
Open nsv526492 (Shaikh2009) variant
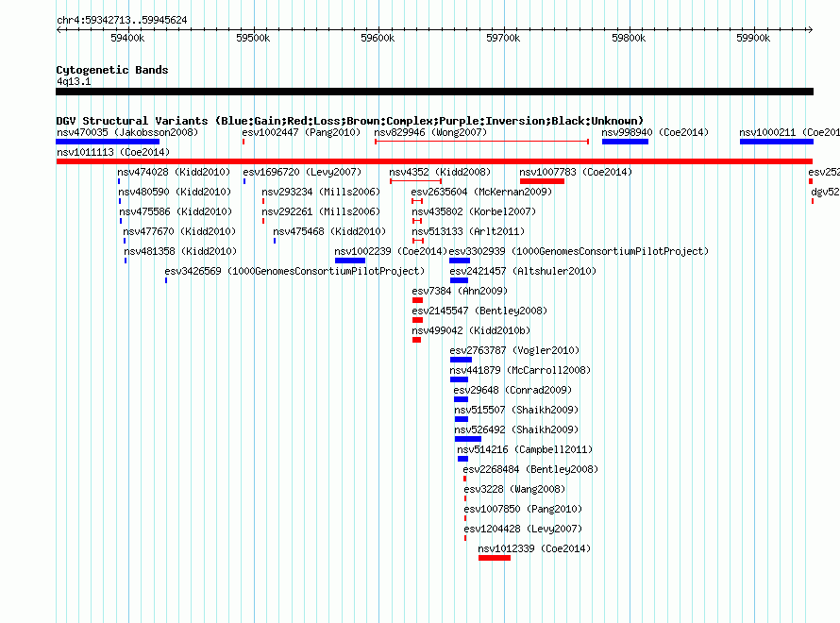pyautogui.click(x=516, y=429)
